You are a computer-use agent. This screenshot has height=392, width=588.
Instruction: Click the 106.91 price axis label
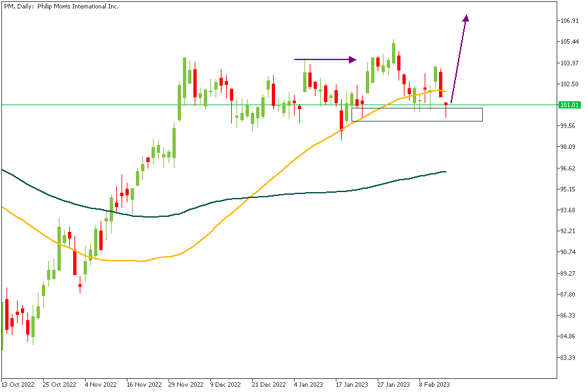(x=570, y=21)
